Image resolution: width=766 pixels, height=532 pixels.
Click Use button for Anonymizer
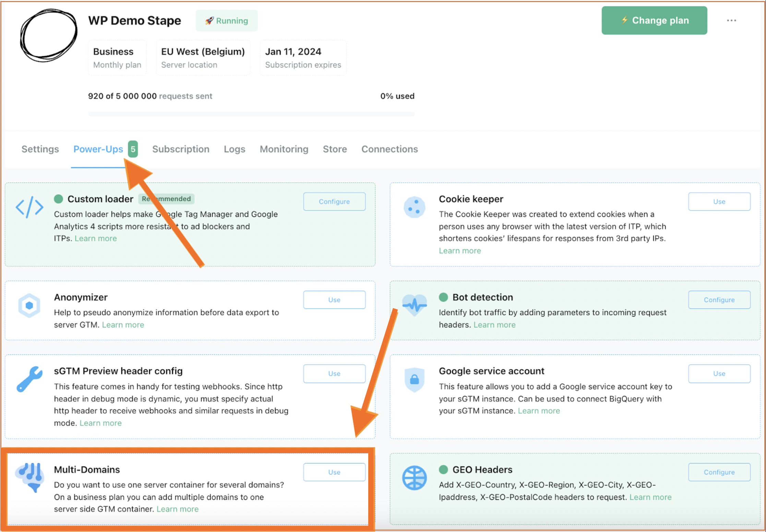click(x=334, y=299)
